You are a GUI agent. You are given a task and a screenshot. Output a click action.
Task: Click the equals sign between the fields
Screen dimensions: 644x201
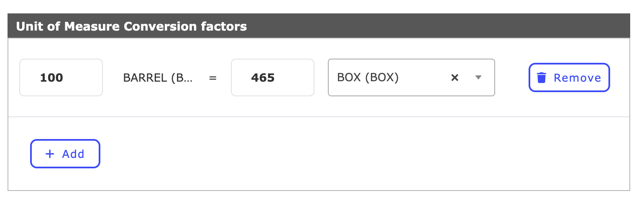(213, 78)
